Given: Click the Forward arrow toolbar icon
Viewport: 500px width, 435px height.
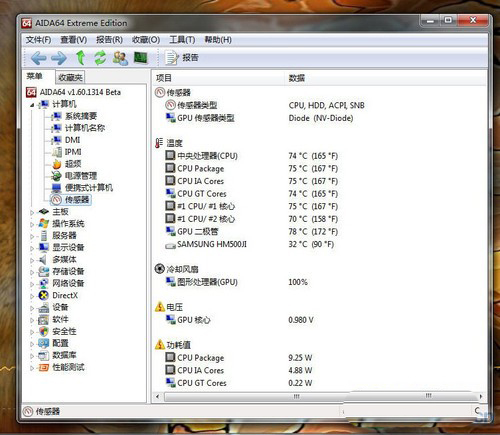Looking at the screenshot, I should (59, 58).
